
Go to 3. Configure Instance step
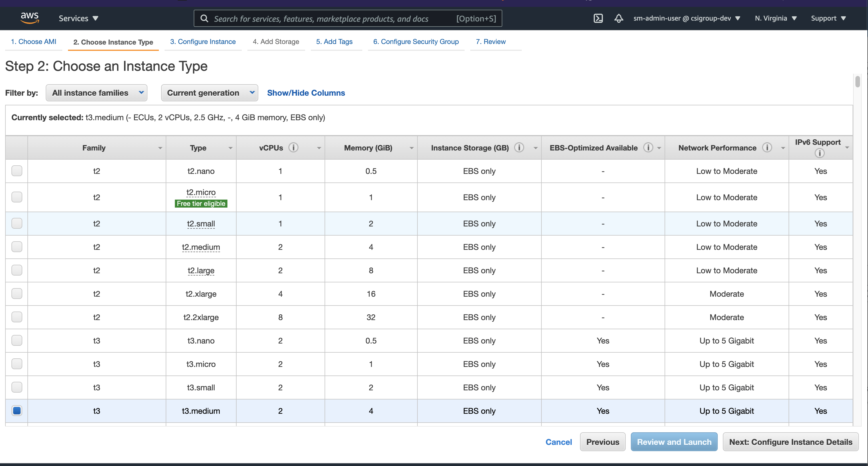(203, 41)
